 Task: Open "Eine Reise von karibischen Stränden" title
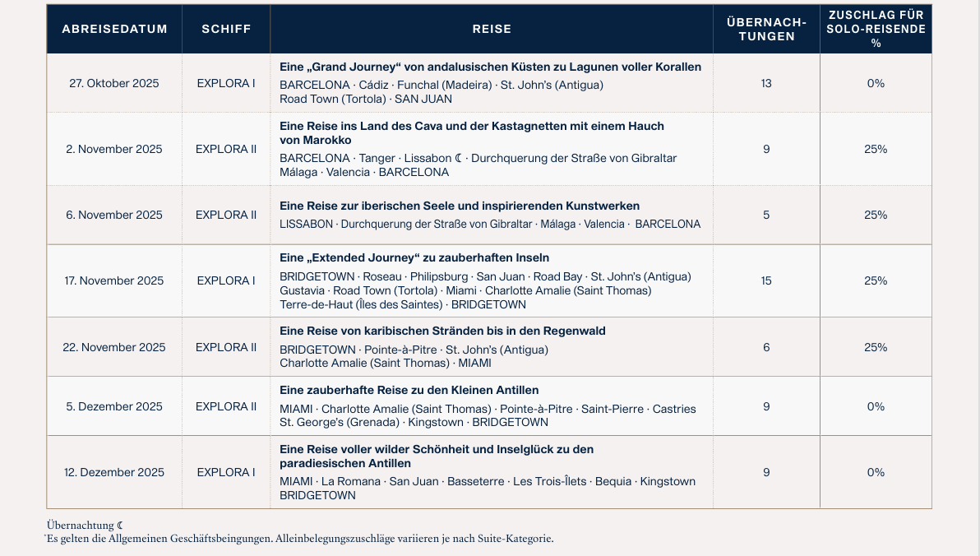coord(442,331)
